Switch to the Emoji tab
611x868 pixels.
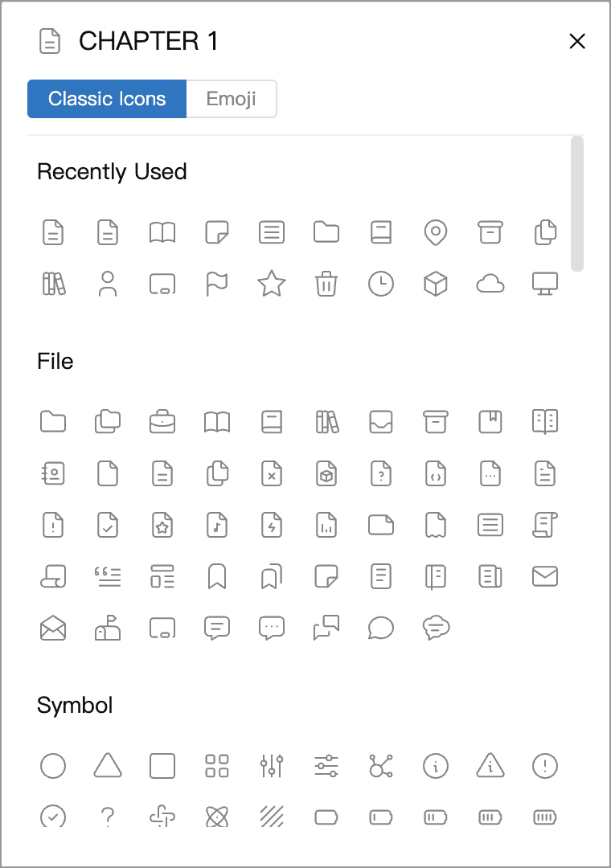pyautogui.click(x=232, y=99)
